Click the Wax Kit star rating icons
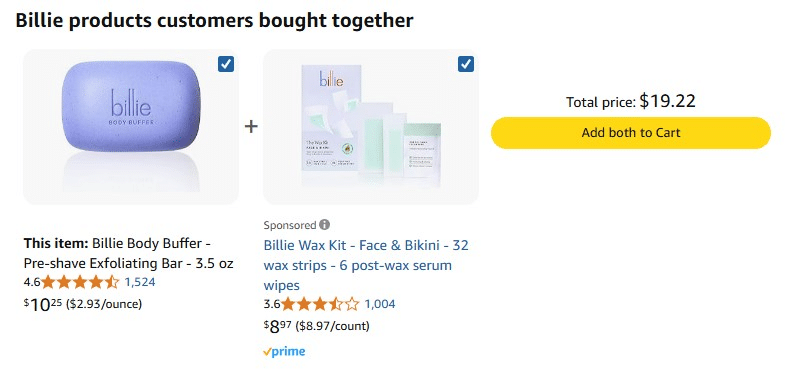 [320, 303]
